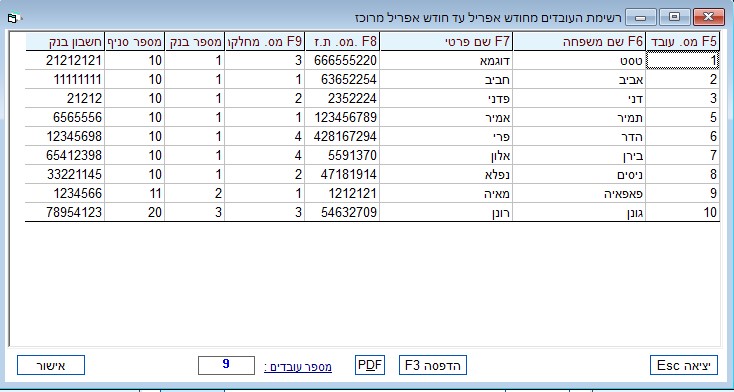
Task: Select family name בירן
Action: (x=580, y=155)
